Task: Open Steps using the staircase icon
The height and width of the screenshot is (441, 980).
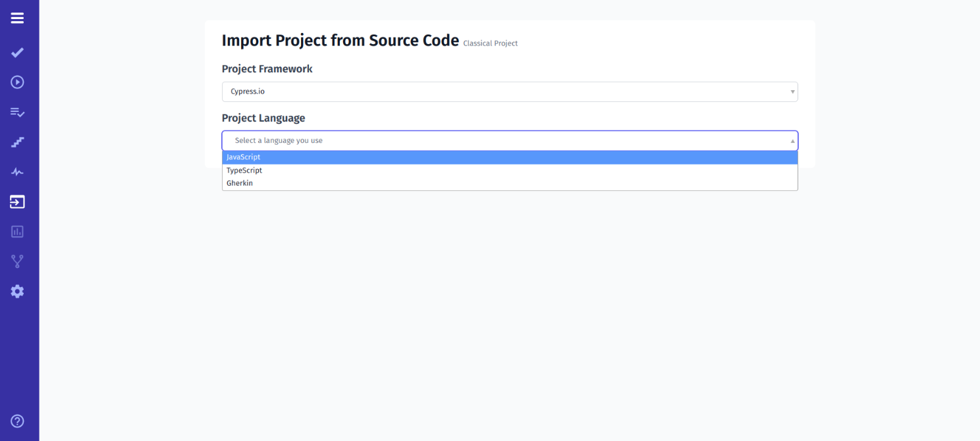Action: click(x=18, y=142)
